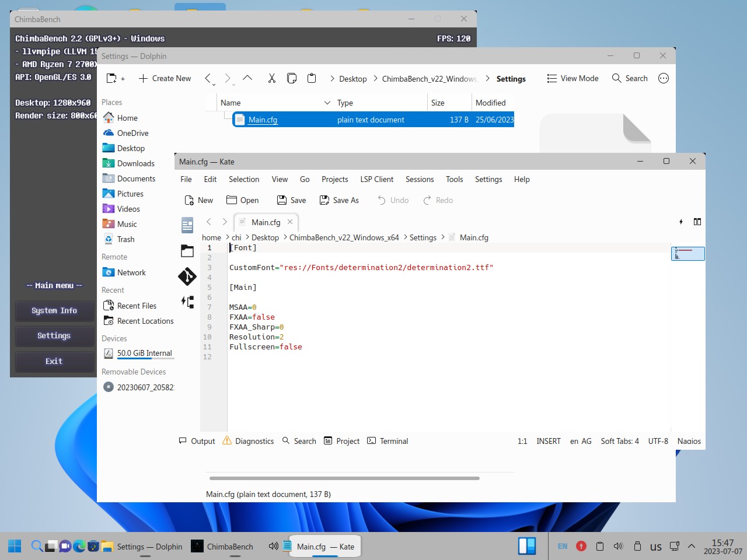Go to next tab in Kate
This screenshot has height=560, width=747.
[x=225, y=222]
